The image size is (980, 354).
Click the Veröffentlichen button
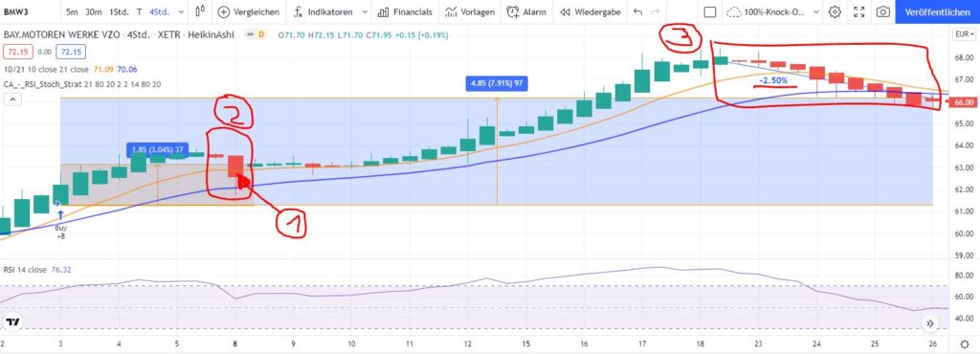(x=938, y=11)
